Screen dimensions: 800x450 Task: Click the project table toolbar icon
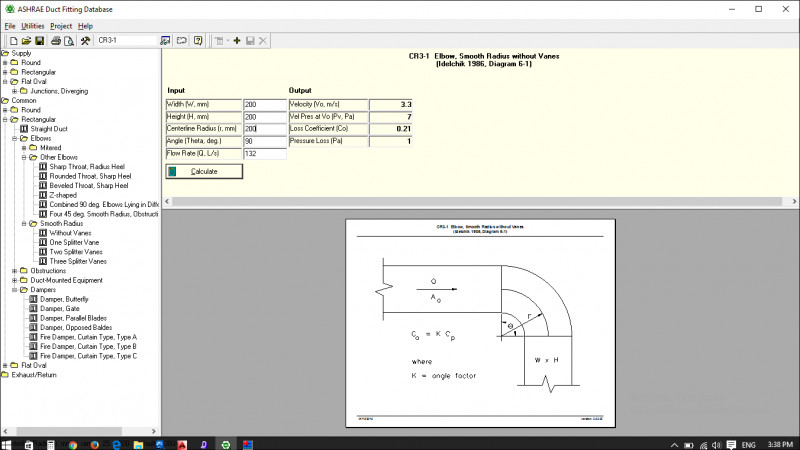pos(219,41)
